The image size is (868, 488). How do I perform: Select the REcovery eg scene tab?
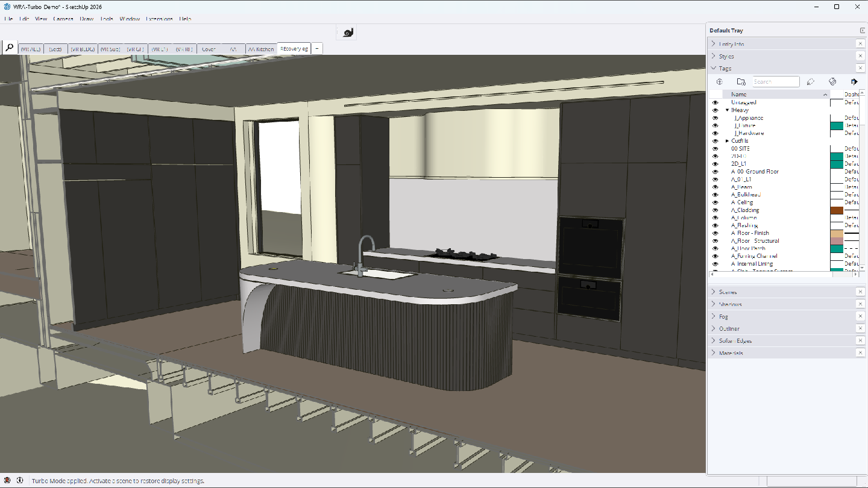pyautogui.click(x=294, y=48)
